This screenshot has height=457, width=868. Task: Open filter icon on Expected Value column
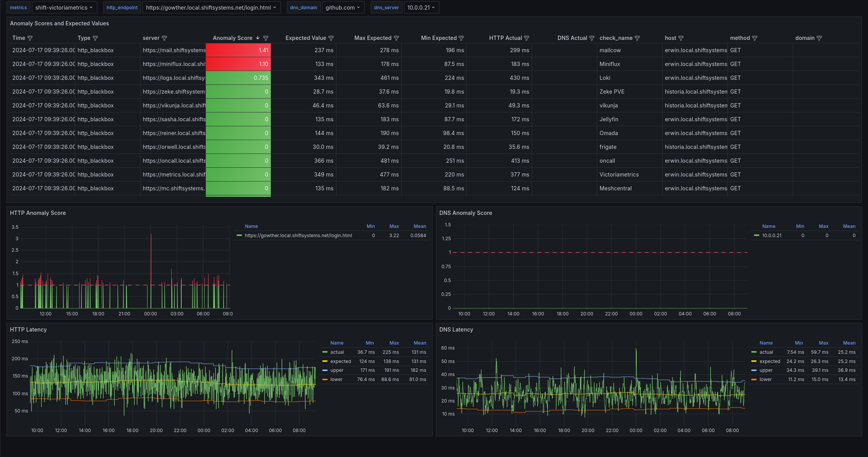[331, 38]
